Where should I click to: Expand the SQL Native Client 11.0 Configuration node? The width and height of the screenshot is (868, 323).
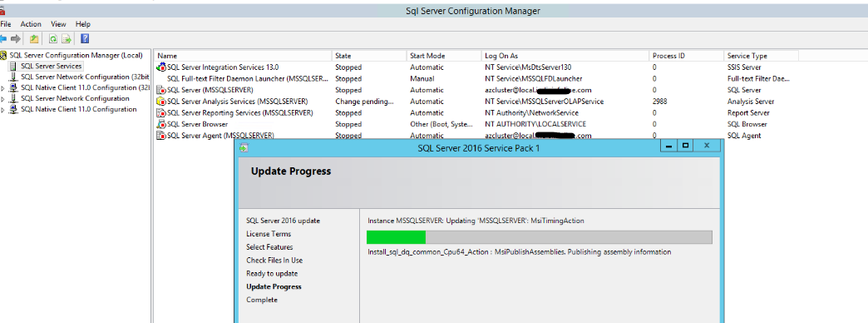pos(3,110)
